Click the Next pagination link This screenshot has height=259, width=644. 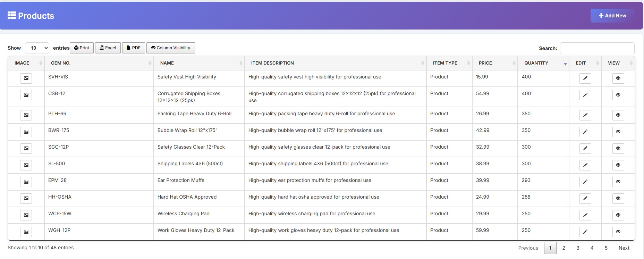coord(624,248)
